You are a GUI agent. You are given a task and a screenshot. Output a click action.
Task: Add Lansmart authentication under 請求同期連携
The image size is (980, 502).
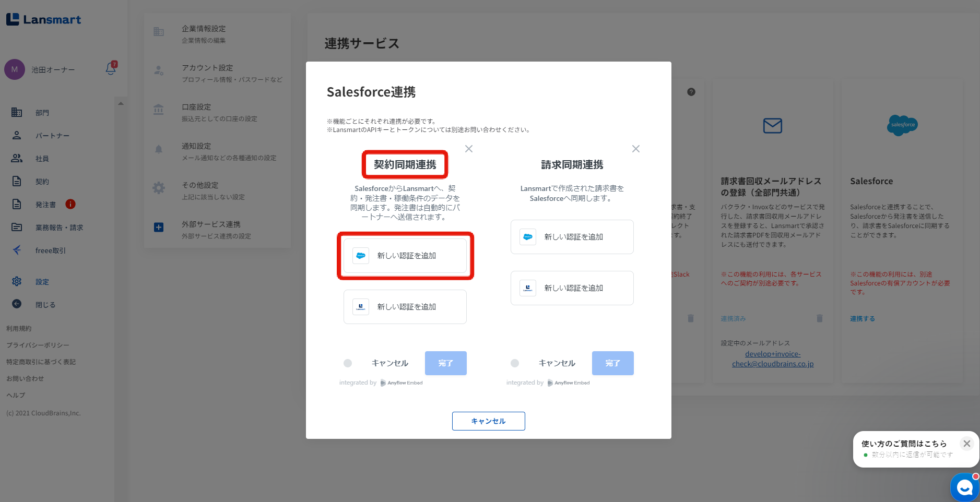[572, 288]
